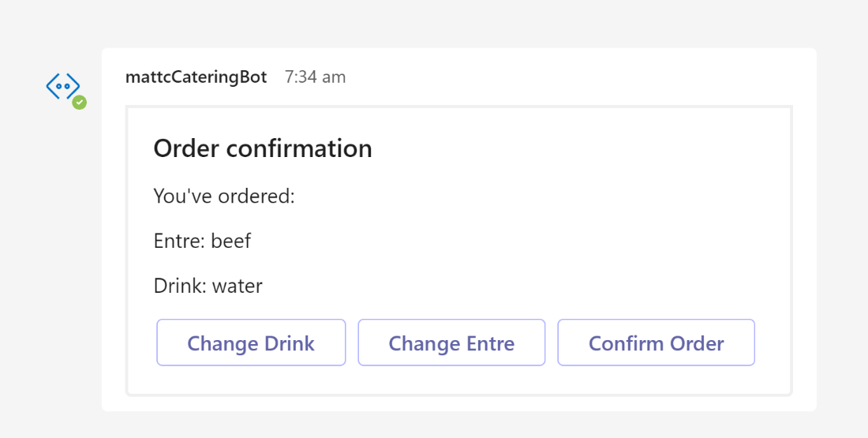Open the mattcCateringBot sender name
Image resolution: width=868 pixels, height=438 pixels.
196,77
